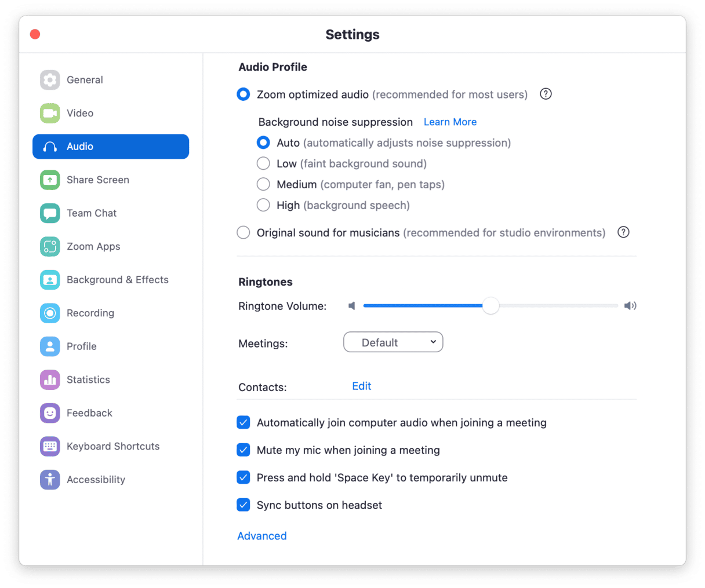
Task: Select Original sound for musicians radio
Action: pos(244,232)
